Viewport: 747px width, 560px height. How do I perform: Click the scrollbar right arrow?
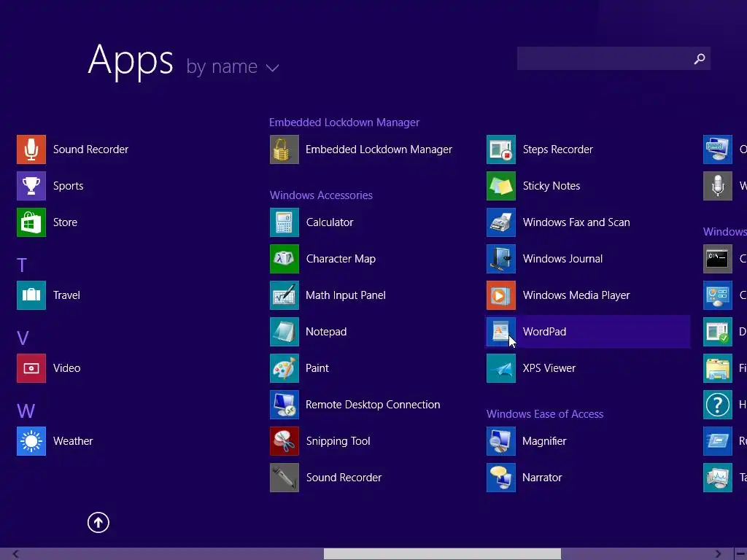point(718,554)
